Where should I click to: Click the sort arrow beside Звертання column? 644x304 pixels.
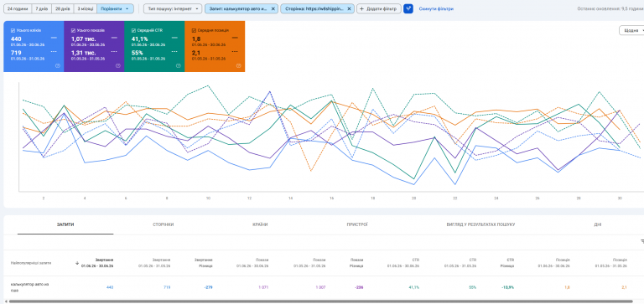pyautogui.click(x=77, y=263)
